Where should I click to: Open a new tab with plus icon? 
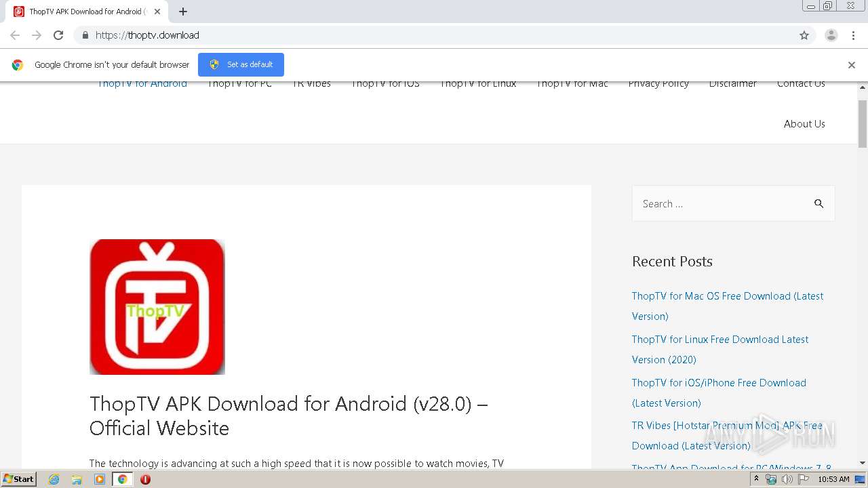(183, 12)
